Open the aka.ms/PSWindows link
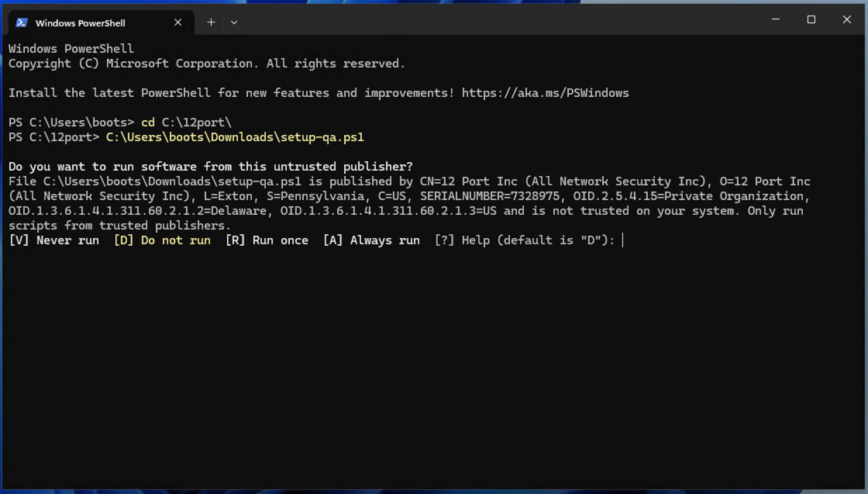868x494 pixels. 545,93
